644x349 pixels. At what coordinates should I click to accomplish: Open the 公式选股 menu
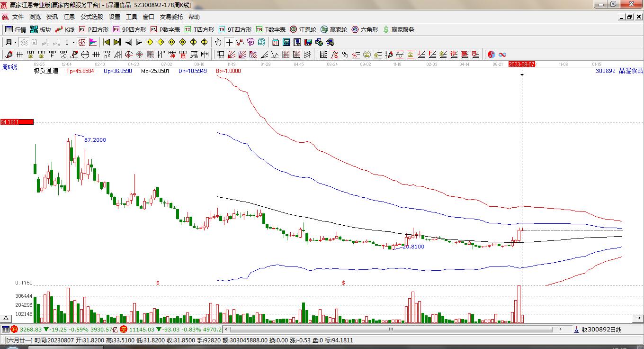[92, 17]
